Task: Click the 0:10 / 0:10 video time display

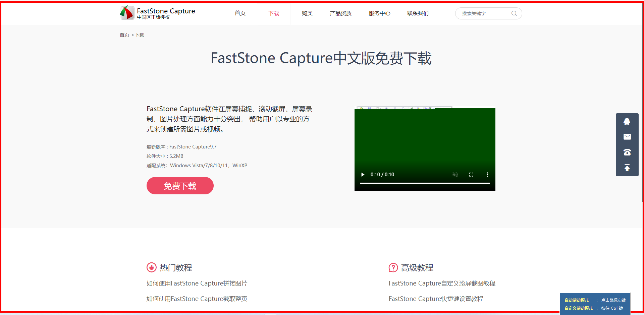Action: 382,175
